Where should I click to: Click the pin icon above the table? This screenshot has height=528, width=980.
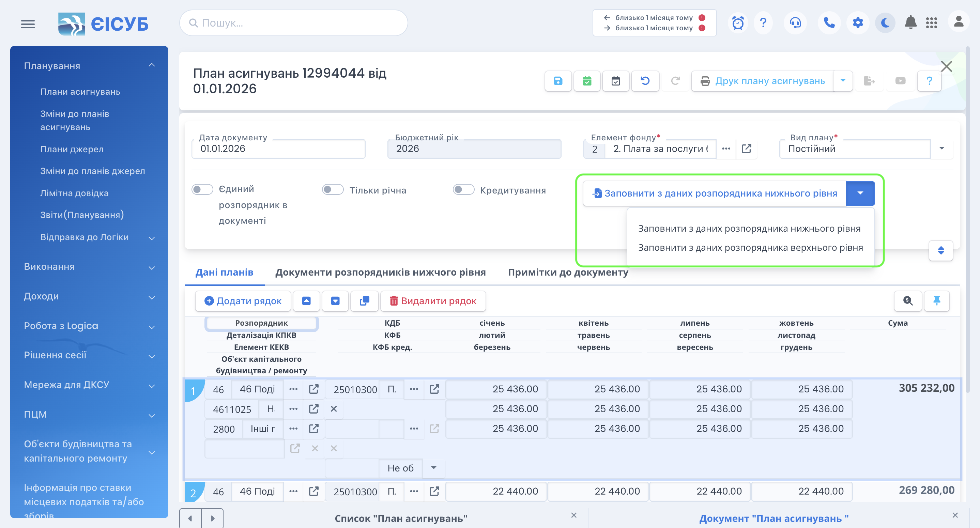click(x=937, y=301)
